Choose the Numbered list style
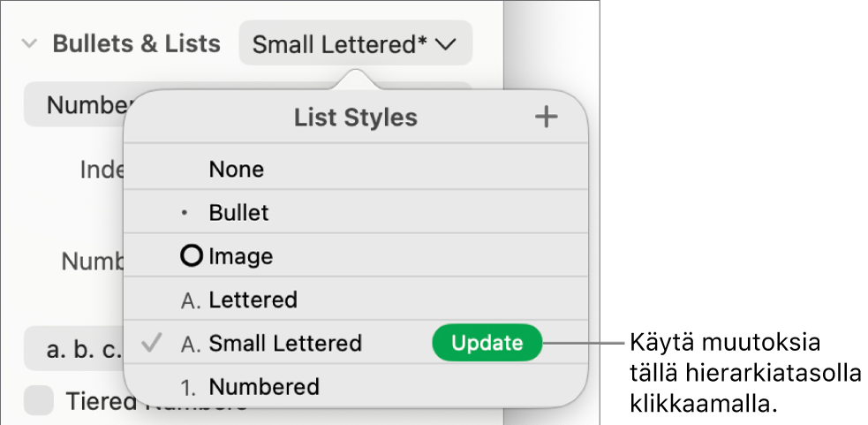Viewport: 868px width, 425px height. 355,386
